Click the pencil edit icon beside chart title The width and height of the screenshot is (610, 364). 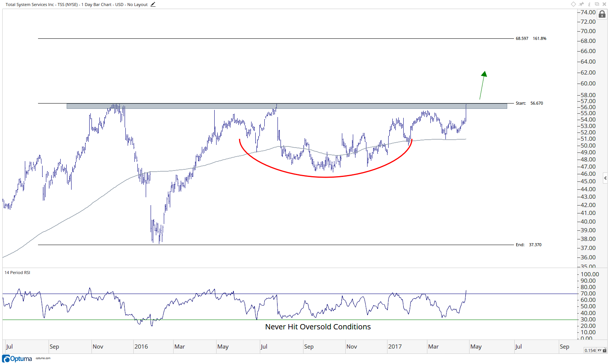coord(153,5)
